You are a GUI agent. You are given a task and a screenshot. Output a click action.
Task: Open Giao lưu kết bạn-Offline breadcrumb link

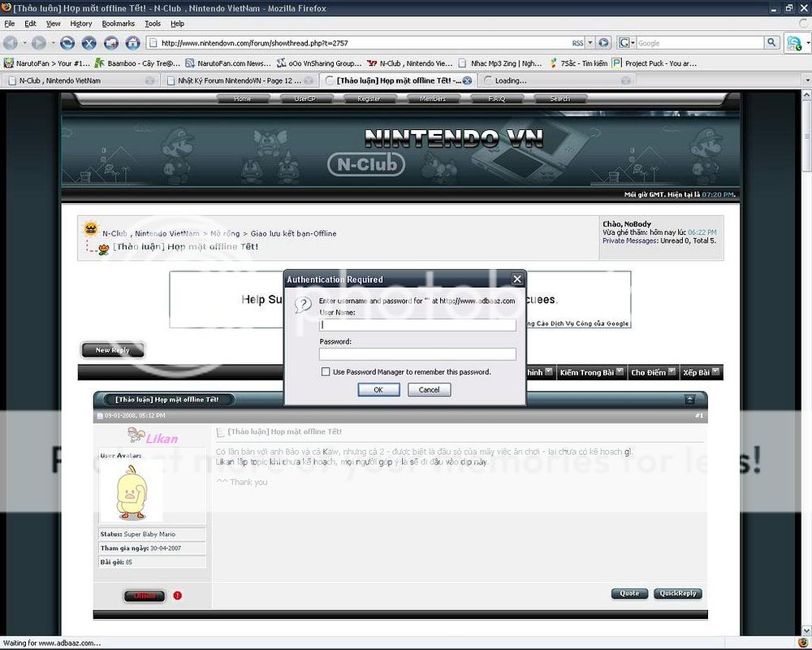point(294,234)
